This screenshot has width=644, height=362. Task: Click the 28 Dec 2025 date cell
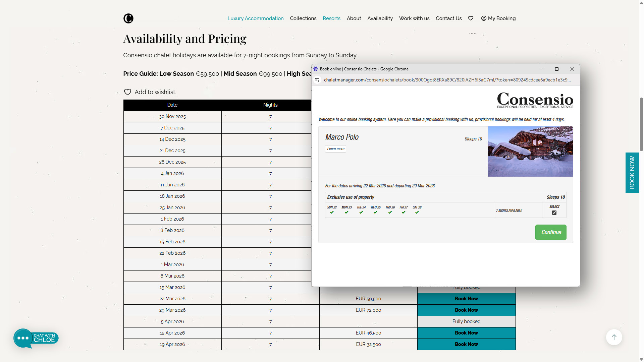172,162
